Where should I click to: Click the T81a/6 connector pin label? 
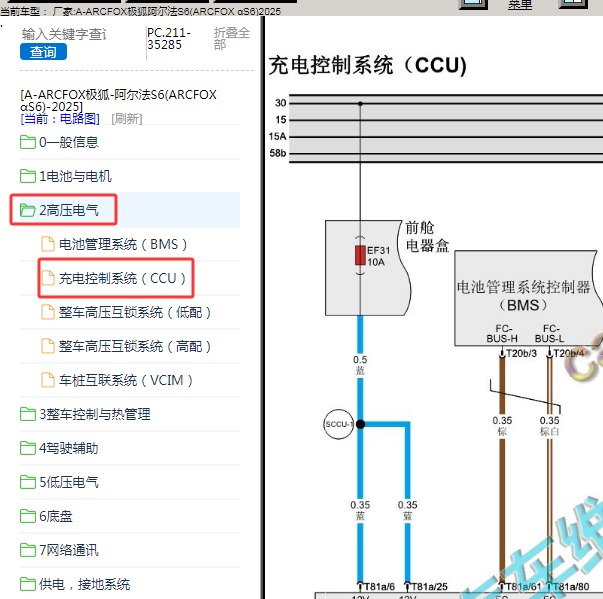pyautogui.click(x=379, y=587)
